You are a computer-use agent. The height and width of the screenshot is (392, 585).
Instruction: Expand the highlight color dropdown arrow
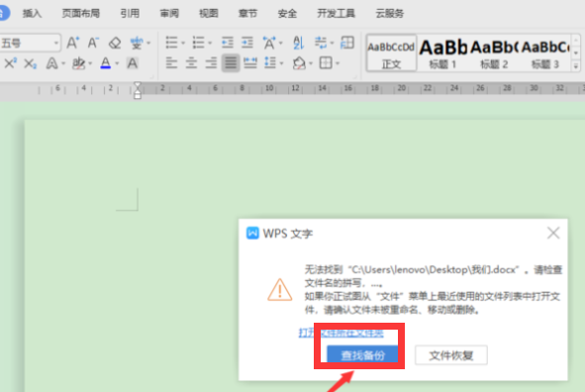90,63
